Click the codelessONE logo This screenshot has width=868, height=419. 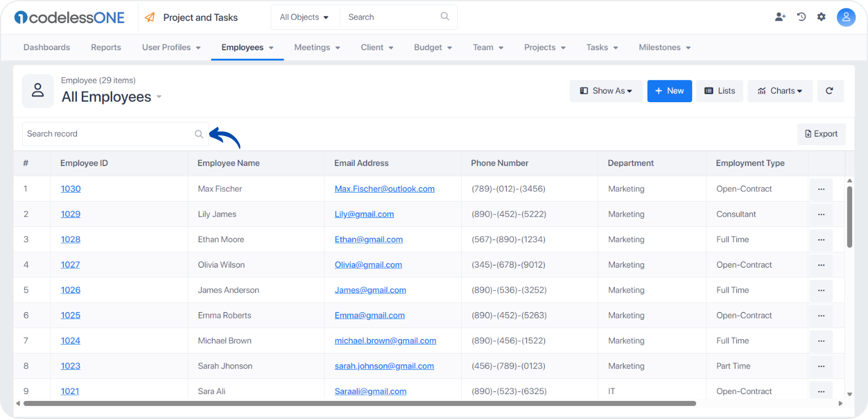pos(70,18)
